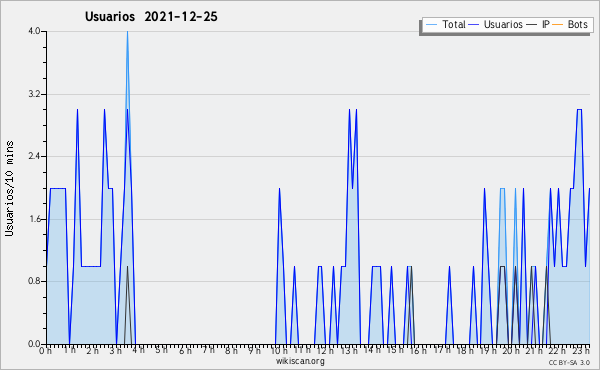Click the orange Bots legend line
The image size is (600, 370).
click(x=558, y=25)
